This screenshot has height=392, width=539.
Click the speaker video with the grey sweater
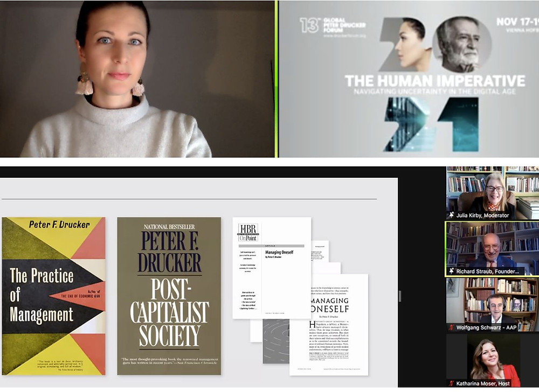137,79
